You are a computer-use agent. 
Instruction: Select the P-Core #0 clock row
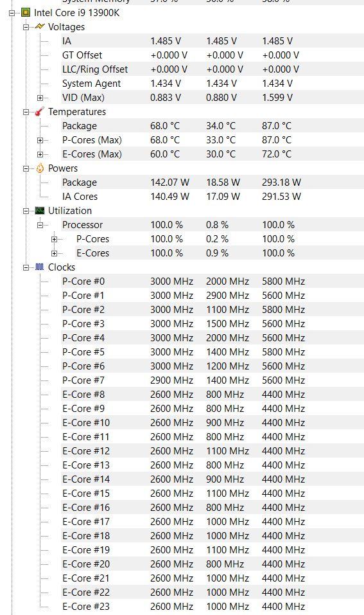tap(212, 281)
